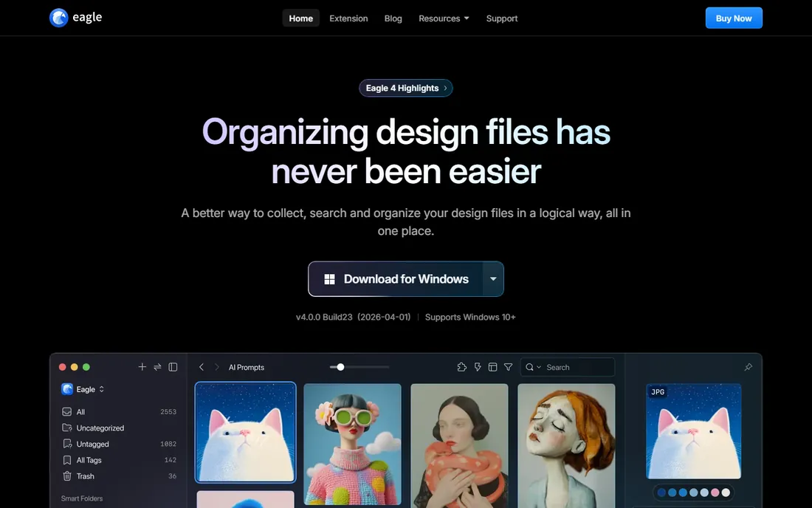Select the white cat thumbnail in grid
The height and width of the screenshot is (508, 812).
click(x=246, y=433)
